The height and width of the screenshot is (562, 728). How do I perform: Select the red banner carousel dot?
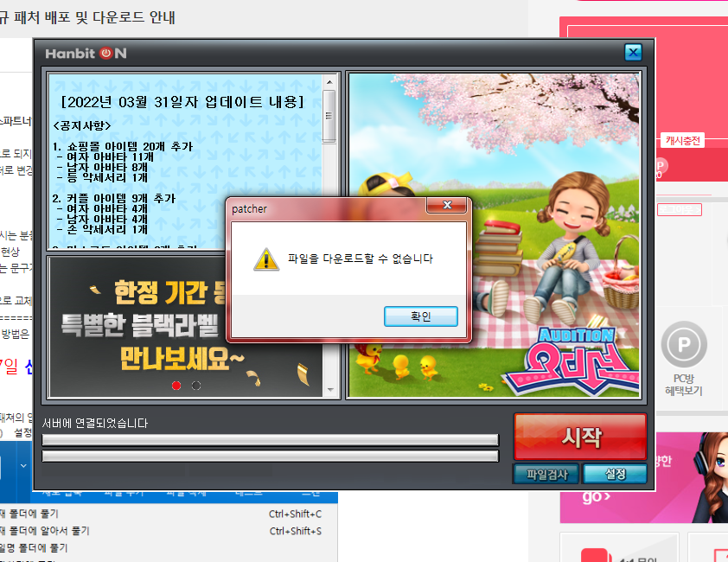176,386
